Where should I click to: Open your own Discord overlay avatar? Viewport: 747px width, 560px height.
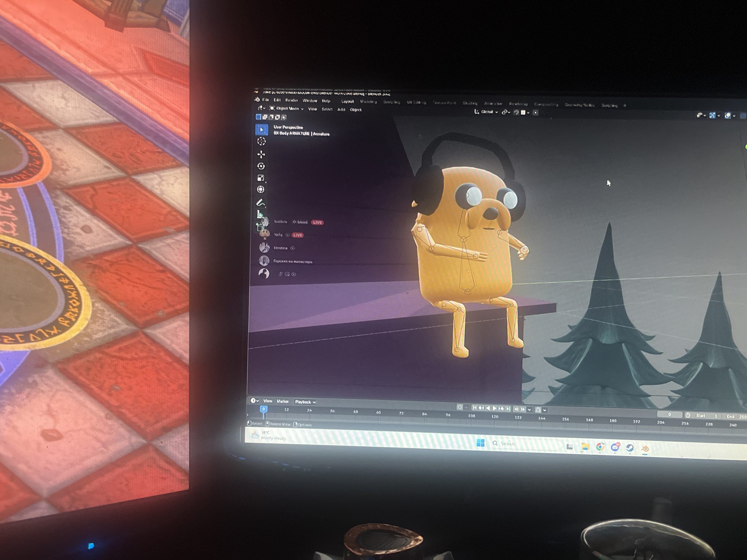coord(264,273)
